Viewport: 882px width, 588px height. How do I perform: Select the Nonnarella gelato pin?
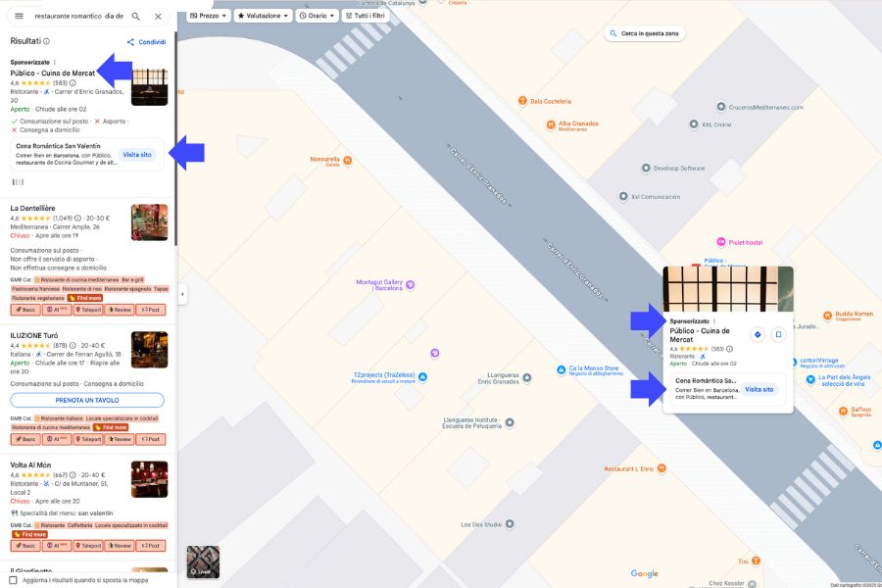tap(348, 161)
